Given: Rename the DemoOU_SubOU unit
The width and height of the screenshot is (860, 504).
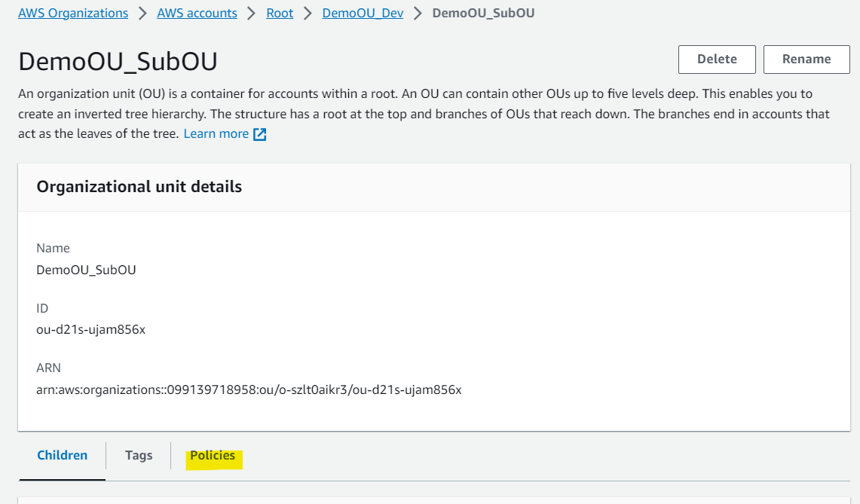Looking at the screenshot, I should click(806, 60).
